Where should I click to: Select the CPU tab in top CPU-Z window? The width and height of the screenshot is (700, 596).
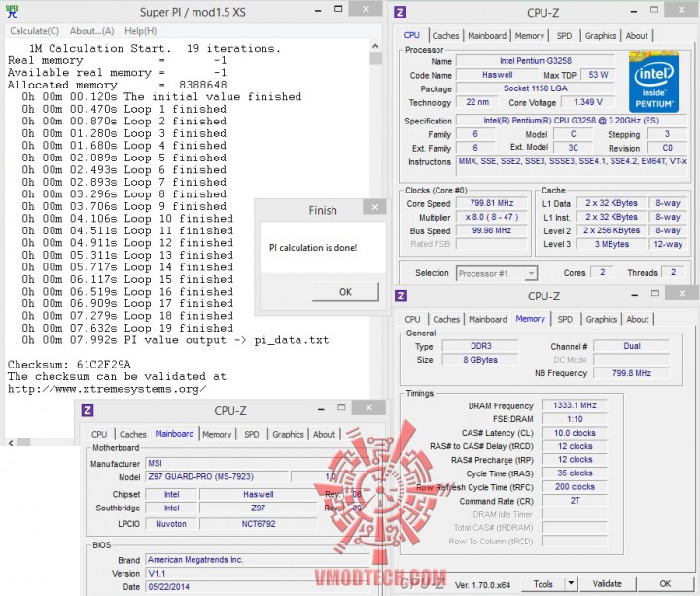(411, 35)
